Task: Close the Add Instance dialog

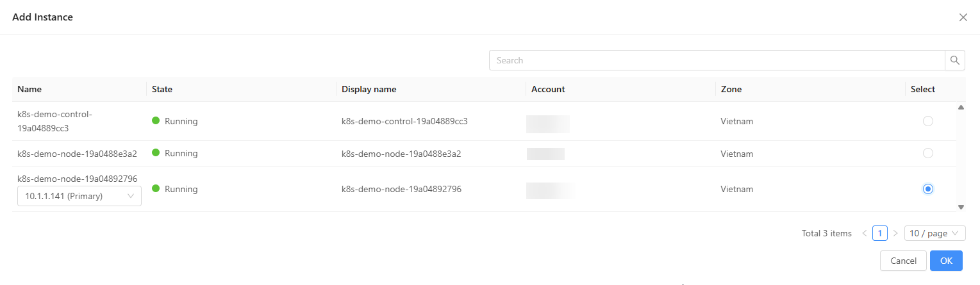Action: [963, 17]
